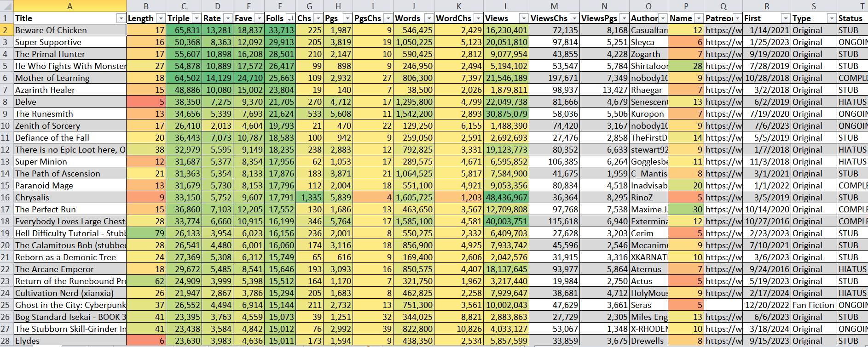Click the "Super Supportive" title cell

tap(70, 42)
